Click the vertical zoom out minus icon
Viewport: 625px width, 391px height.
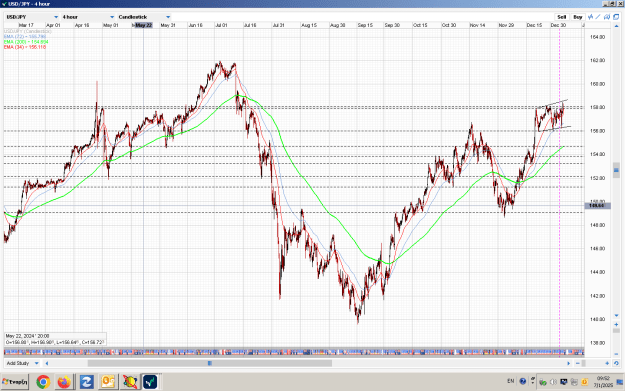616,353
